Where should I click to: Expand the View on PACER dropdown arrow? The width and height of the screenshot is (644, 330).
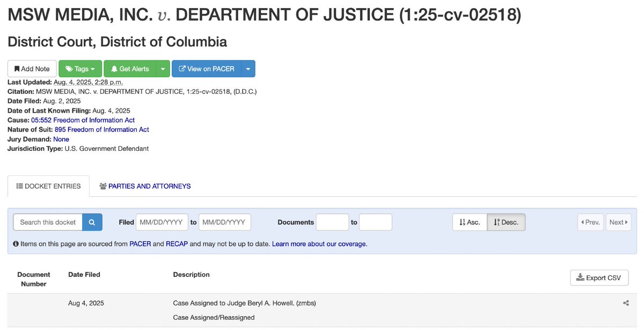[x=248, y=69]
